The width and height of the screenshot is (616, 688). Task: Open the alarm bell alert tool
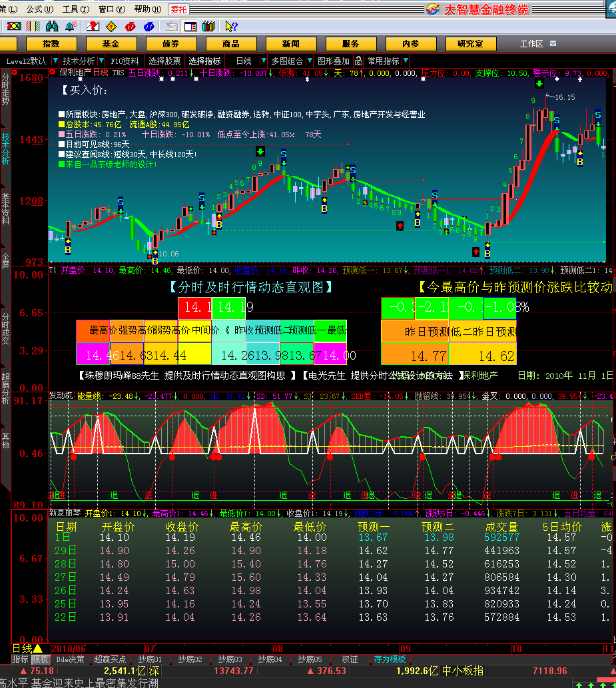pos(71,27)
